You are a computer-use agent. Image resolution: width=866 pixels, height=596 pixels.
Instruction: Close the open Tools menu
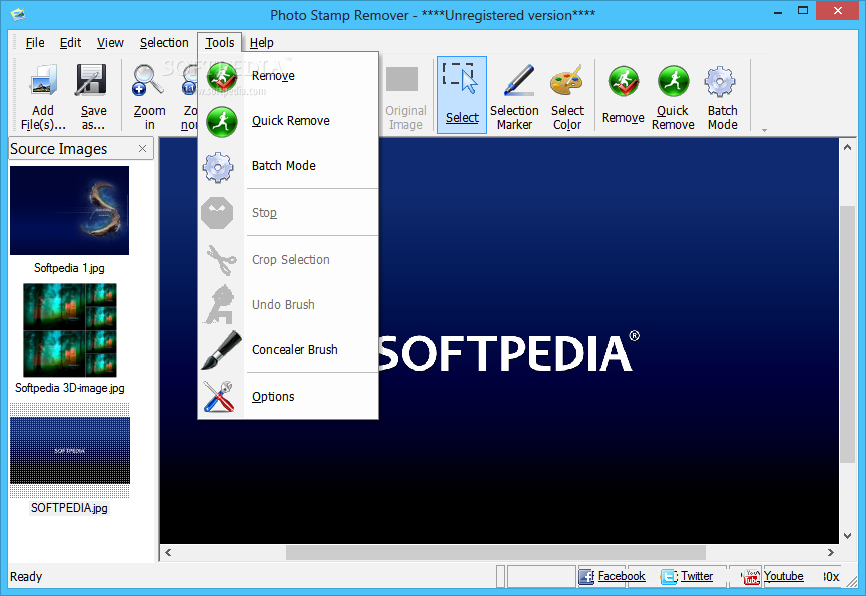pyautogui.click(x=220, y=43)
